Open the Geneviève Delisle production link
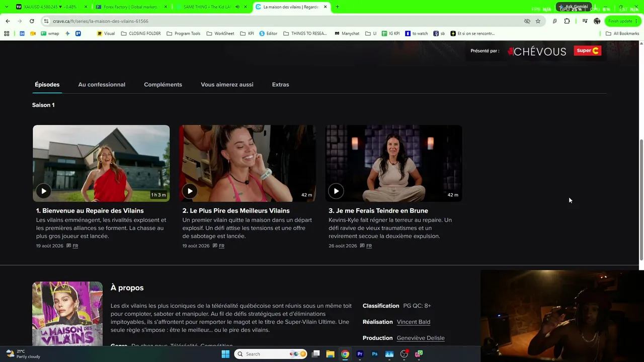 point(421,338)
